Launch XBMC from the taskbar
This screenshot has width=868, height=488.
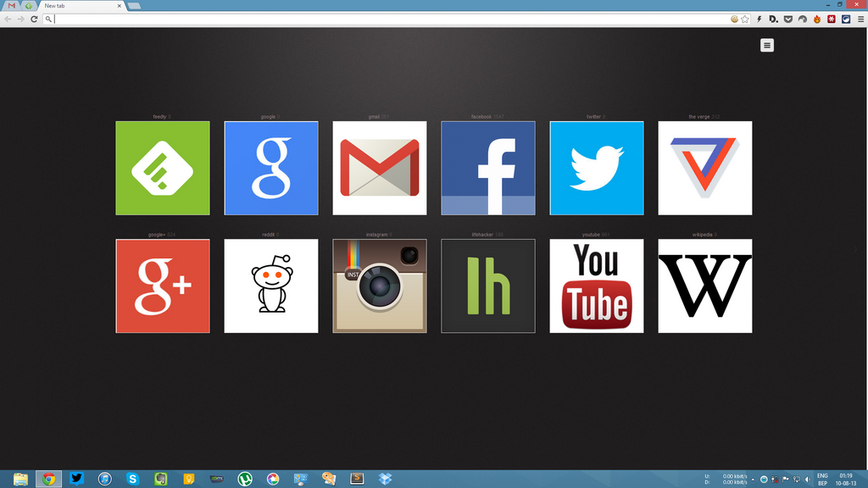pyautogui.click(x=217, y=479)
